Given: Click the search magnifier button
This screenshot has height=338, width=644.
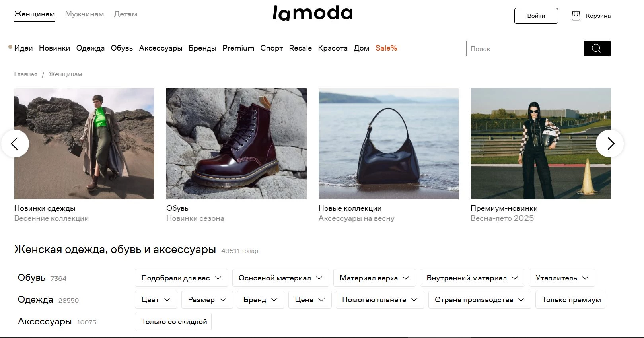Looking at the screenshot, I should [597, 49].
